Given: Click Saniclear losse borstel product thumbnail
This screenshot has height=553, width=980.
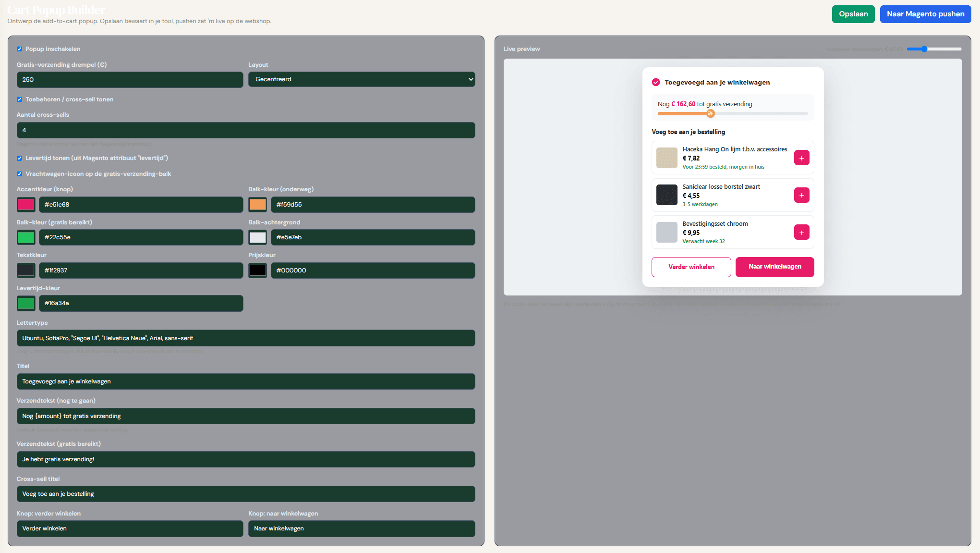Looking at the screenshot, I should [666, 195].
